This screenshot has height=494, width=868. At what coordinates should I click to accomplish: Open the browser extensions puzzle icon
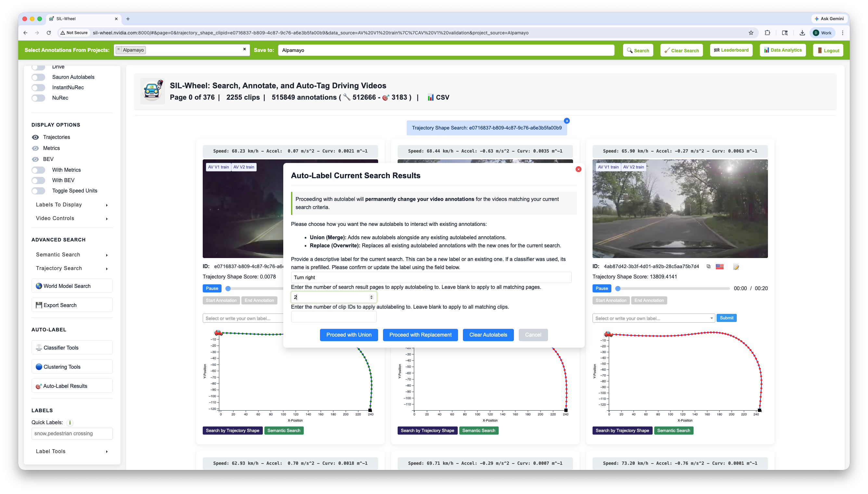point(767,33)
